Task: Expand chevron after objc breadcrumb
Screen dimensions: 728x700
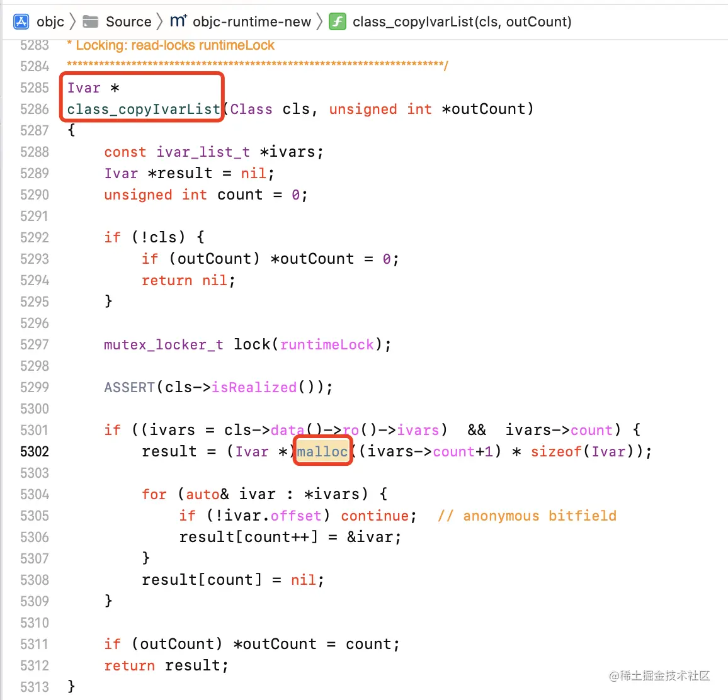Action: [72, 21]
